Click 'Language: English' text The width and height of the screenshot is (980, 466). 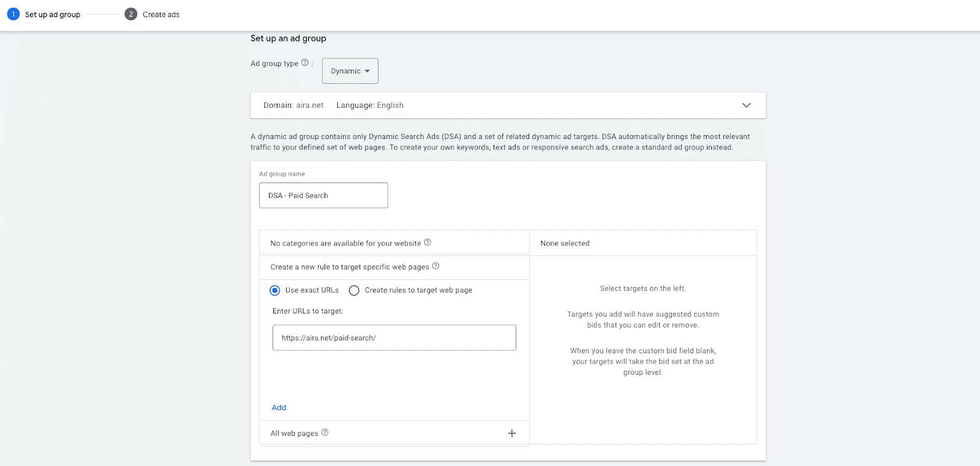tap(370, 105)
